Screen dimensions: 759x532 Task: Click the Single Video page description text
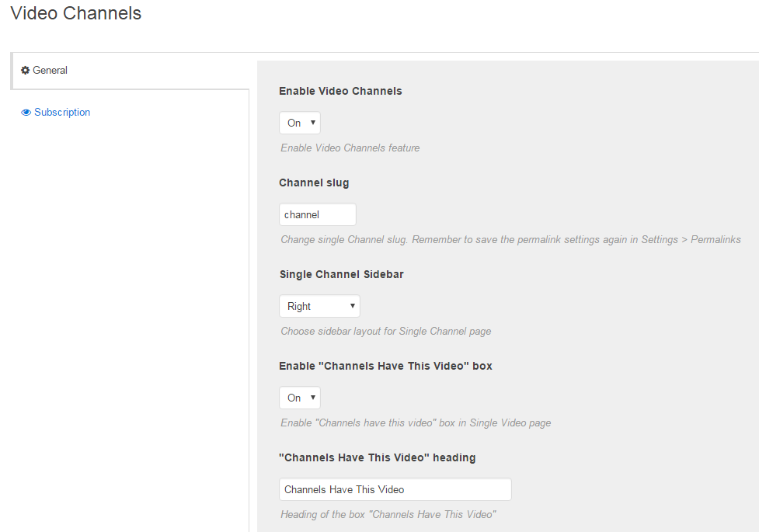tap(416, 422)
